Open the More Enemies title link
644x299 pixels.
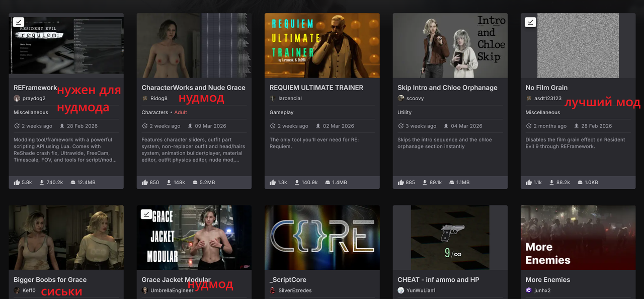tap(548, 280)
